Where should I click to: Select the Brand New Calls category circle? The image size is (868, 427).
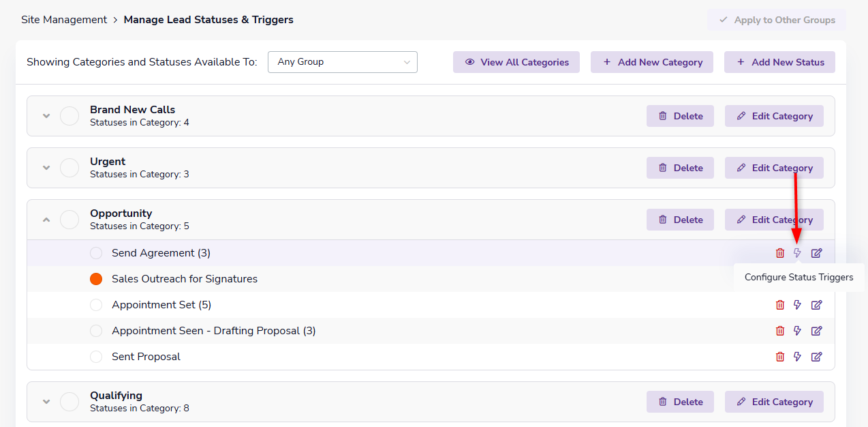69,116
